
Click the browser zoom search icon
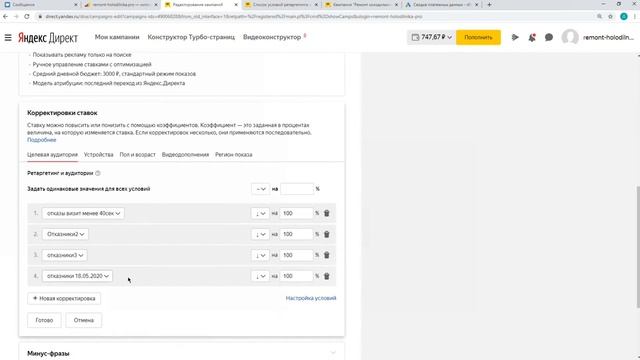point(599,16)
